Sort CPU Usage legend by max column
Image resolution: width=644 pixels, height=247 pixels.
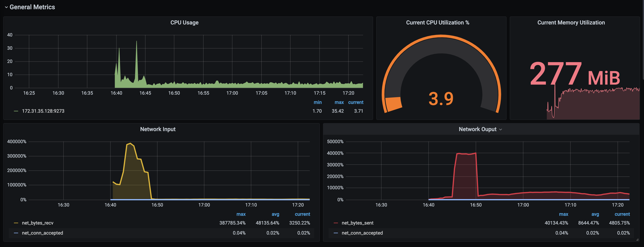pyautogui.click(x=339, y=102)
